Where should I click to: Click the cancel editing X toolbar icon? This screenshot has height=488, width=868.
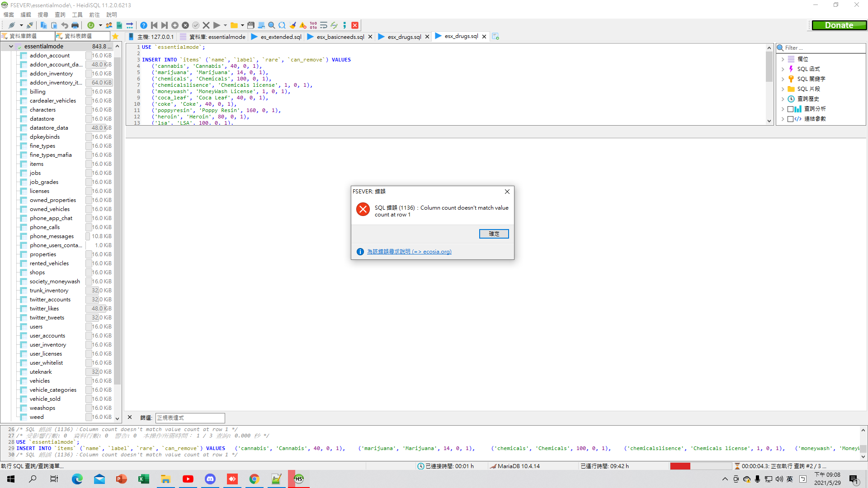tap(206, 25)
